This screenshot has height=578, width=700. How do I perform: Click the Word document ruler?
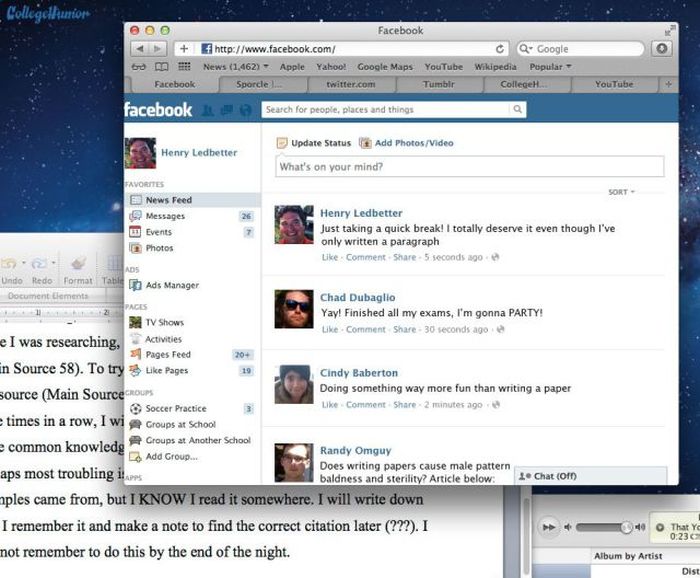pyautogui.click(x=61, y=313)
